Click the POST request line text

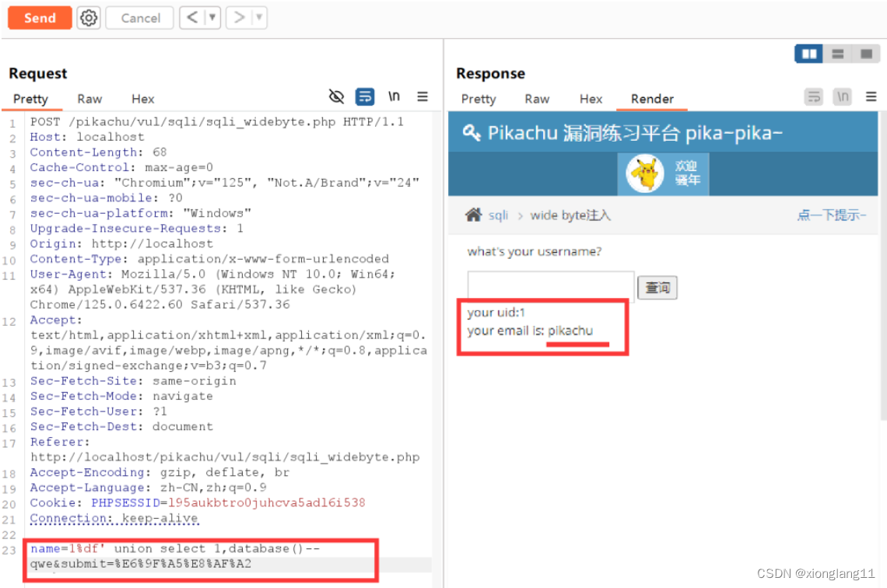pos(217,121)
